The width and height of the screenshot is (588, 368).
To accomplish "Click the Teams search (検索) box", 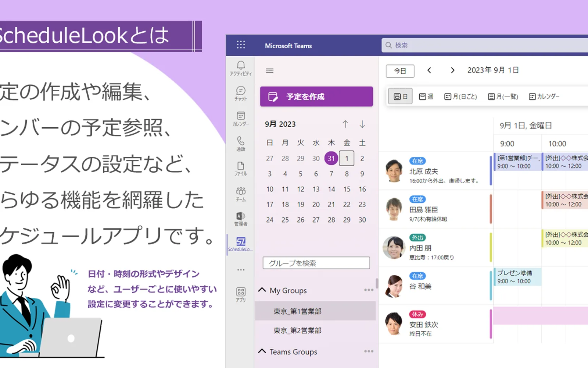I will (x=485, y=45).
